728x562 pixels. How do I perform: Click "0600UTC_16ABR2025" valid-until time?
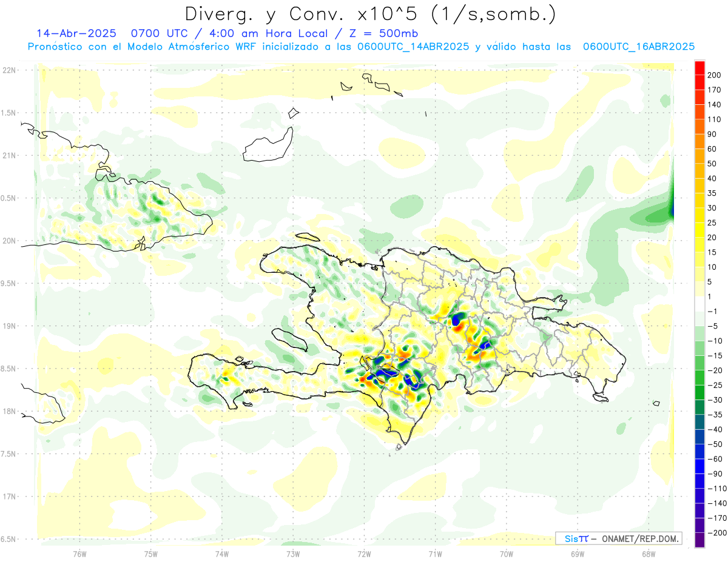click(x=638, y=47)
